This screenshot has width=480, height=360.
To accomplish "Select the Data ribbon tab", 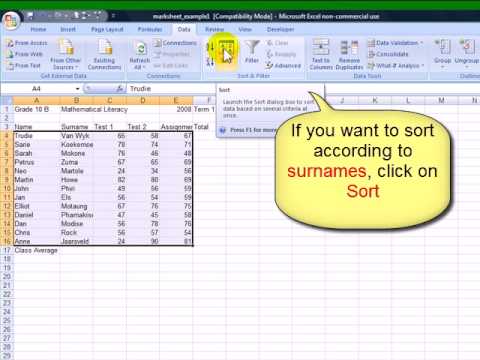I will pos(184,29).
